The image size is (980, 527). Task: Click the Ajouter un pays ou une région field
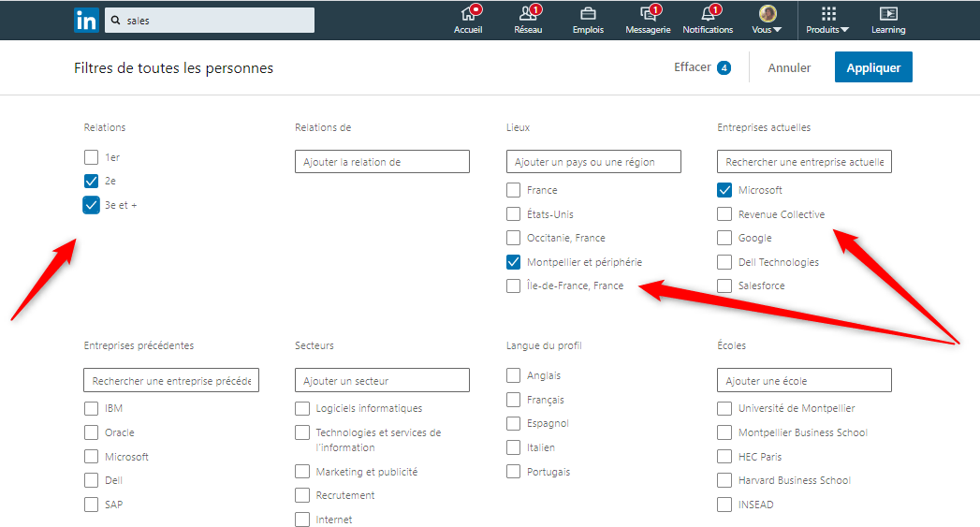pyautogui.click(x=593, y=161)
